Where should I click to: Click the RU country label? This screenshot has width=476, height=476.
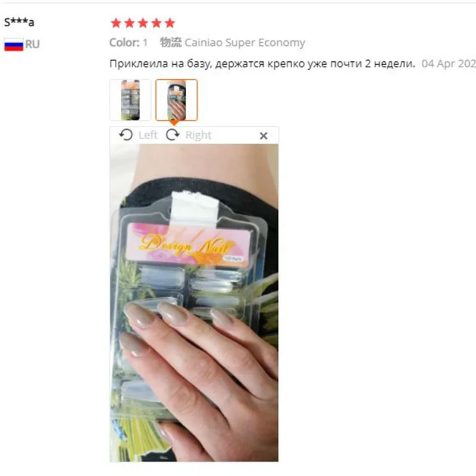point(32,44)
